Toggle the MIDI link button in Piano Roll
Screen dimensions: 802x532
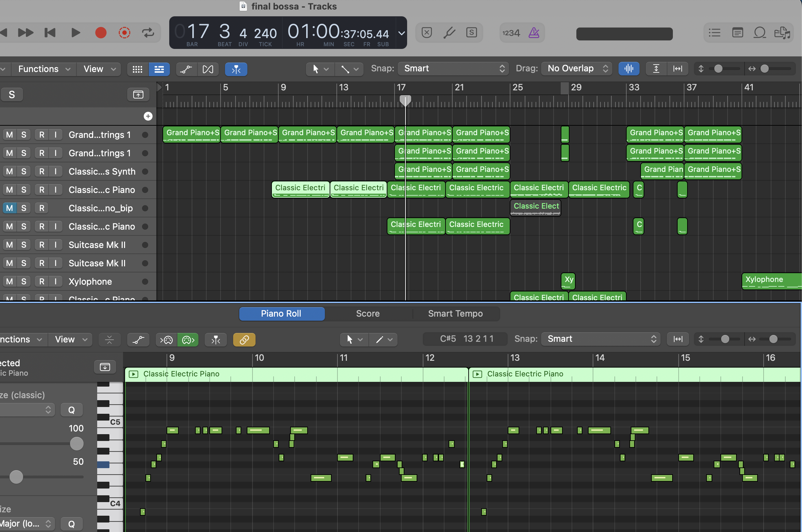244,339
